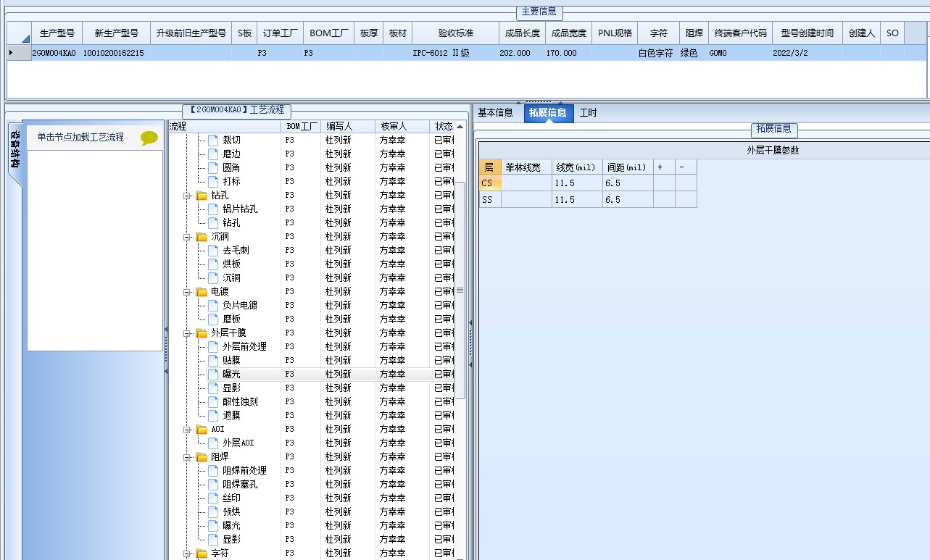
Task: Click cell 10010200162215
Action: [115, 53]
